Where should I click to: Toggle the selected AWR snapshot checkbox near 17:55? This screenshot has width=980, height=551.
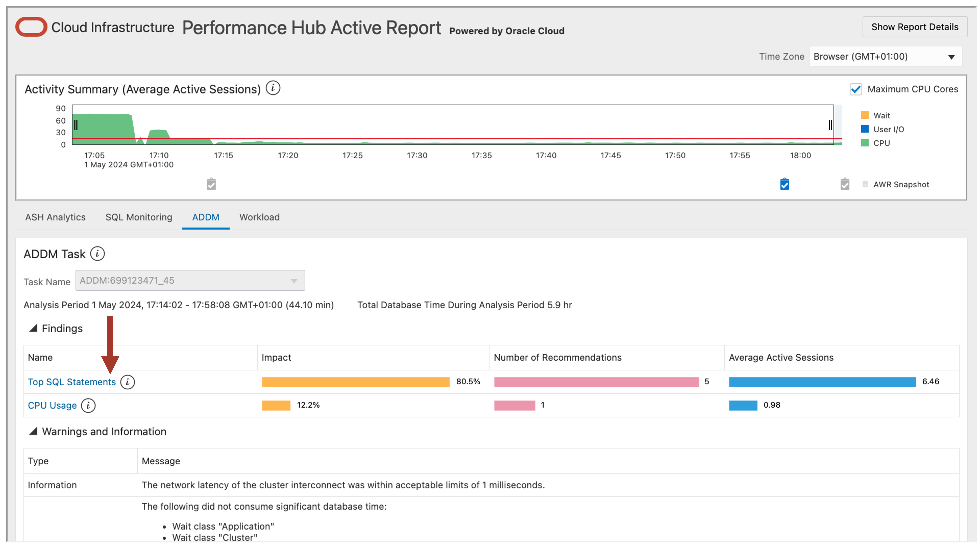click(784, 184)
